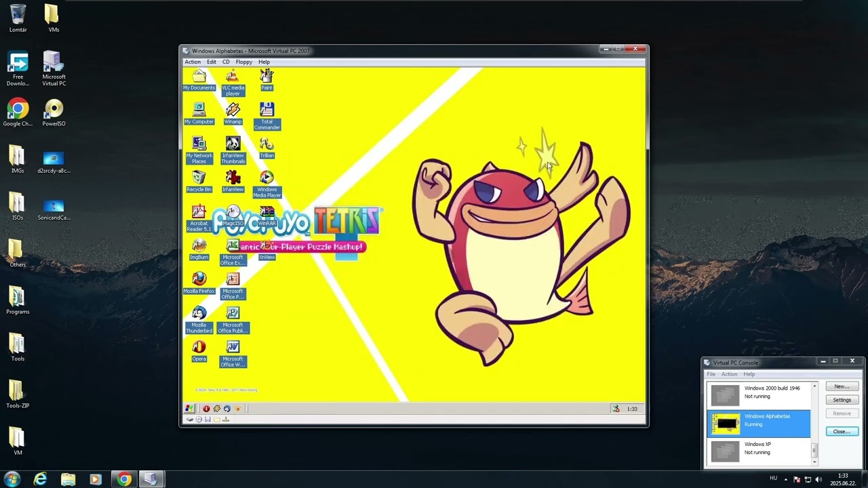Launch the ImgBurn shortcut

[x=199, y=249]
